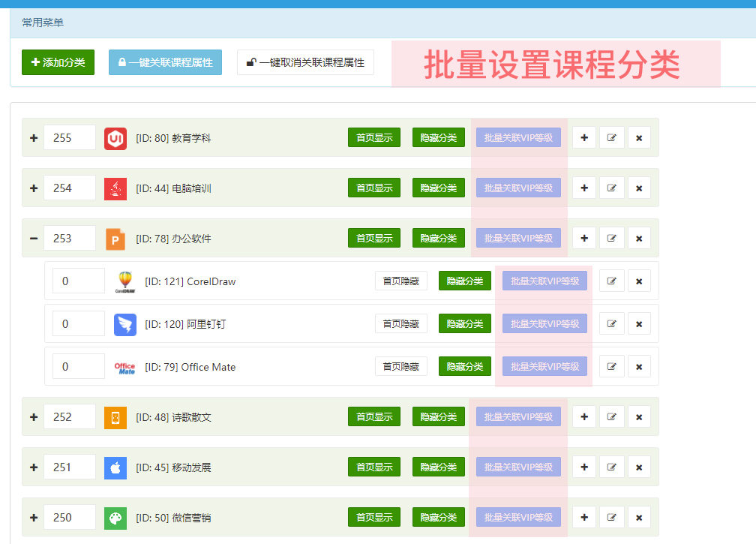
Task: Toggle 首页隐藏 for CorelDraw
Action: point(401,281)
